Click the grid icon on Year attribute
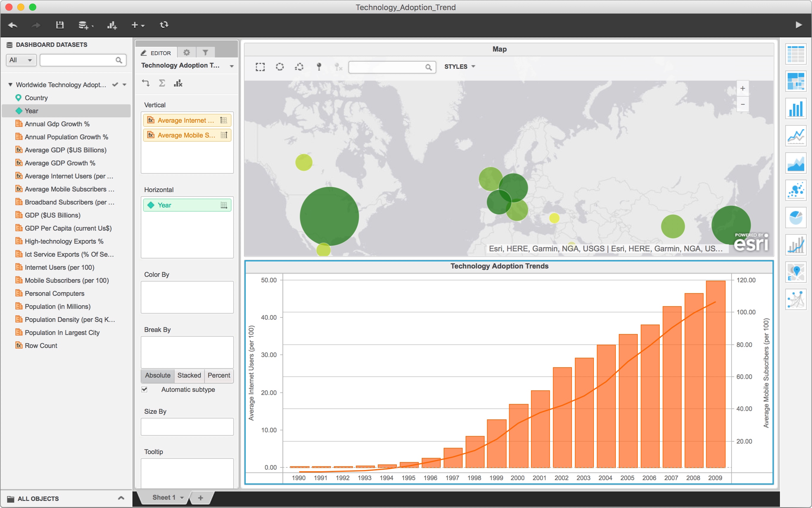 pyautogui.click(x=224, y=205)
